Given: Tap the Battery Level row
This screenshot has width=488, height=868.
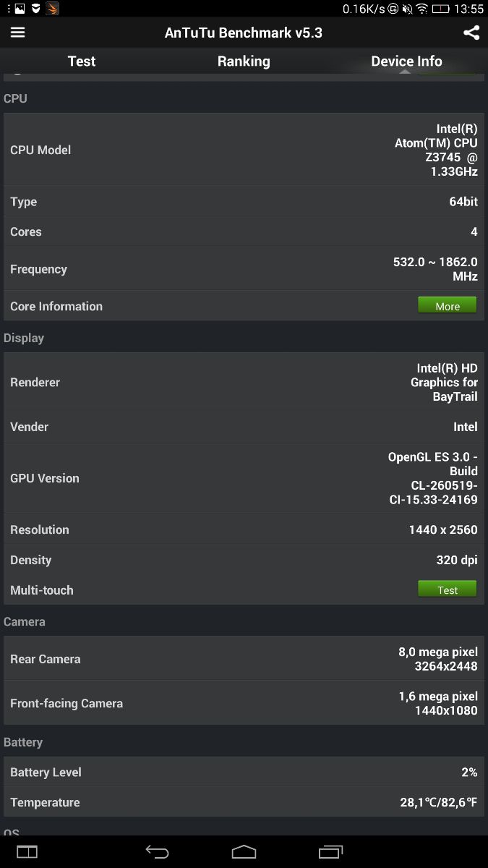Looking at the screenshot, I should click(x=244, y=772).
